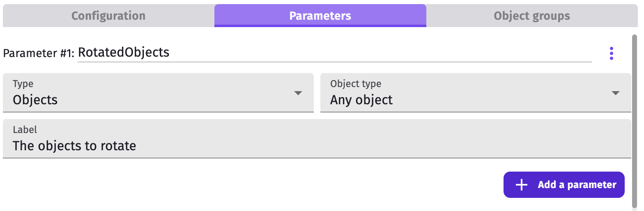Click the RotatedObjects parameter name field

(x=334, y=53)
